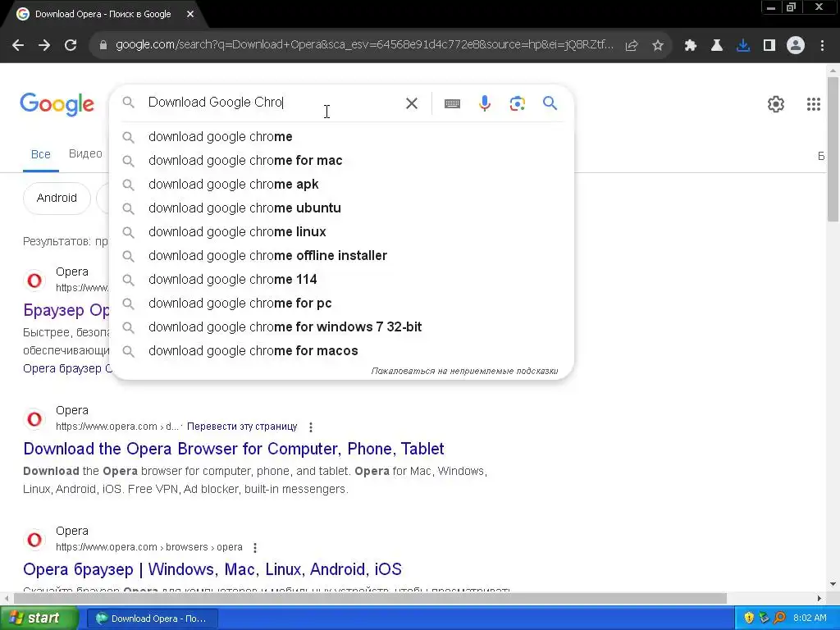This screenshot has width=840, height=630.
Task: Clear the search box with X
Action: [412, 103]
